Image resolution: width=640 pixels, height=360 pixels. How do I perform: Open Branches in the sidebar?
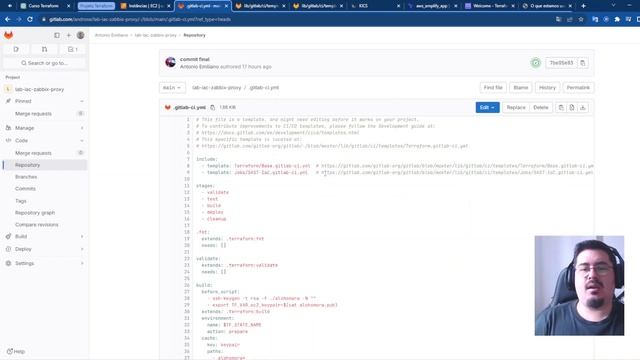pyautogui.click(x=26, y=177)
